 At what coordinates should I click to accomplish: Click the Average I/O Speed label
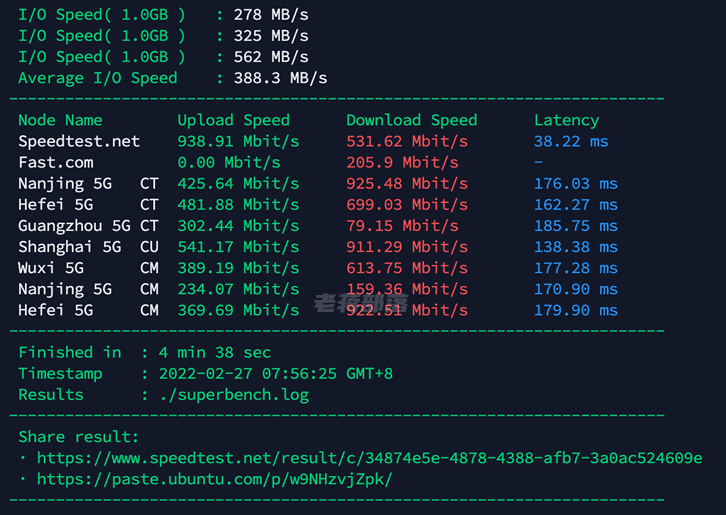pyautogui.click(x=98, y=78)
